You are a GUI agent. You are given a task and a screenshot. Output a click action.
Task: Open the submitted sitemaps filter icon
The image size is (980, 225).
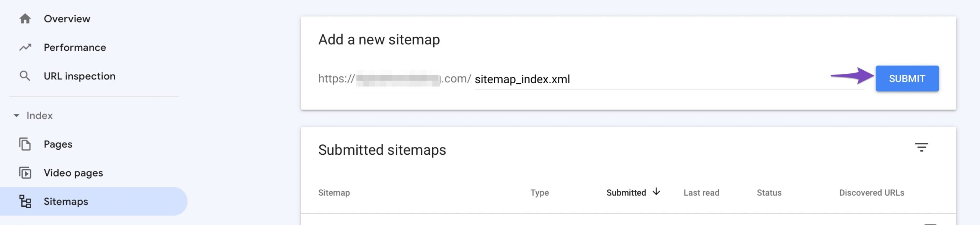[921, 147]
